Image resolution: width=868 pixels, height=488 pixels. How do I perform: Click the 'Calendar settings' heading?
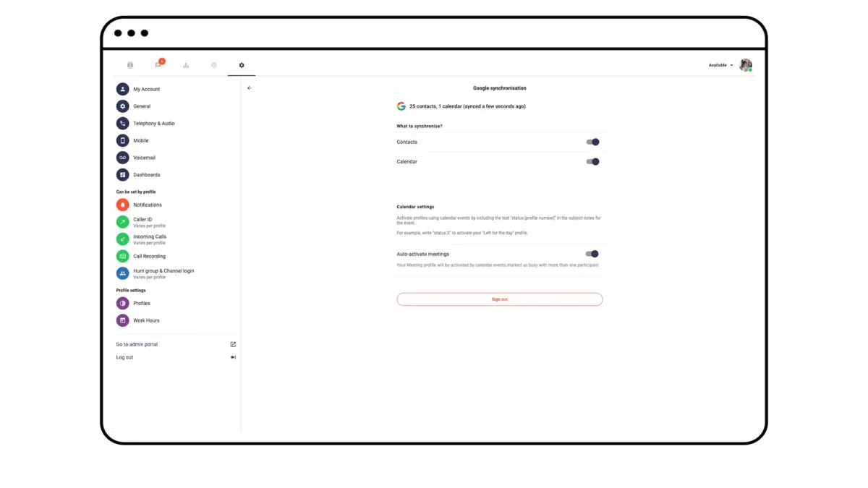pos(415,207)
